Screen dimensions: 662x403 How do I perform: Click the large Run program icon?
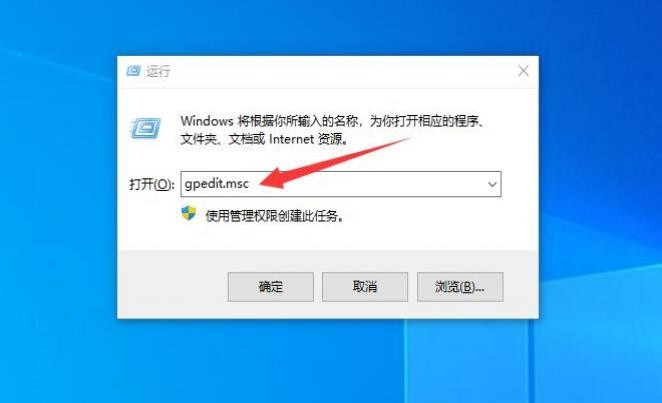146,128
